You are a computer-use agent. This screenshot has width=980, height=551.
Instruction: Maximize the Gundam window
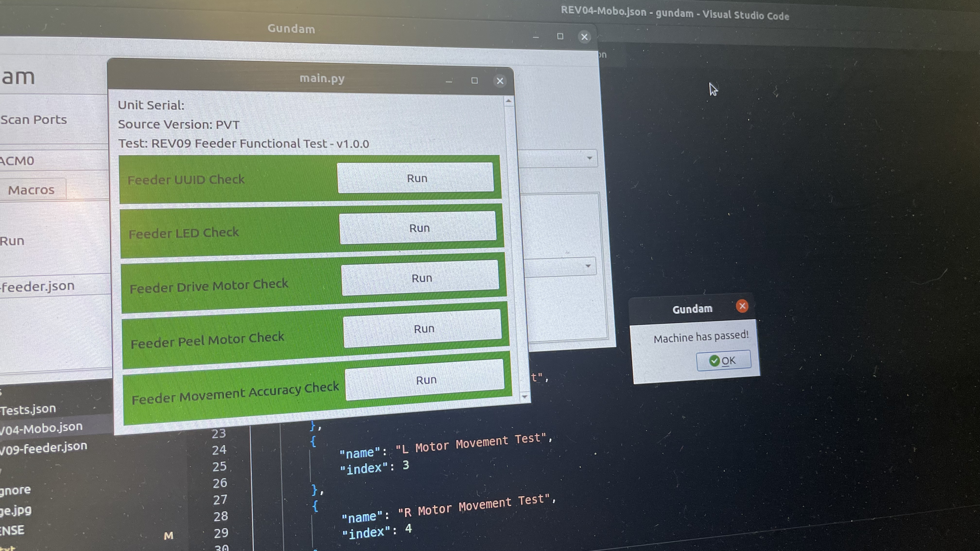tap(560, 36)
